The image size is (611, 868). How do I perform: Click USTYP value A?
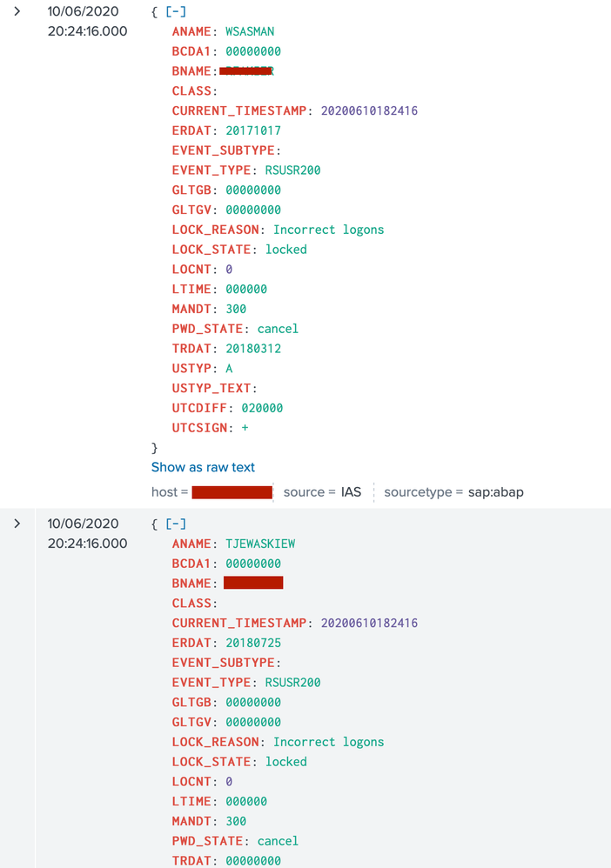(229, 369)
